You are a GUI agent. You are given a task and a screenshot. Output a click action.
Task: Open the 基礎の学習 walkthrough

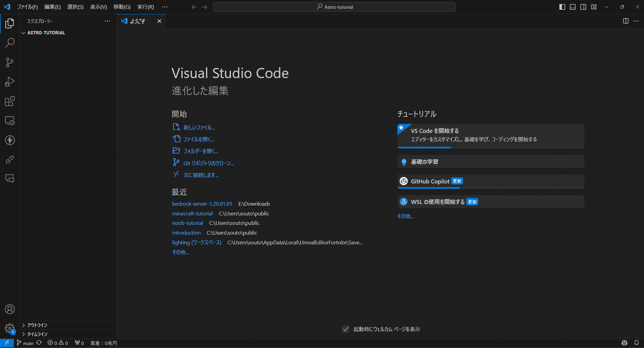(491, 162)
